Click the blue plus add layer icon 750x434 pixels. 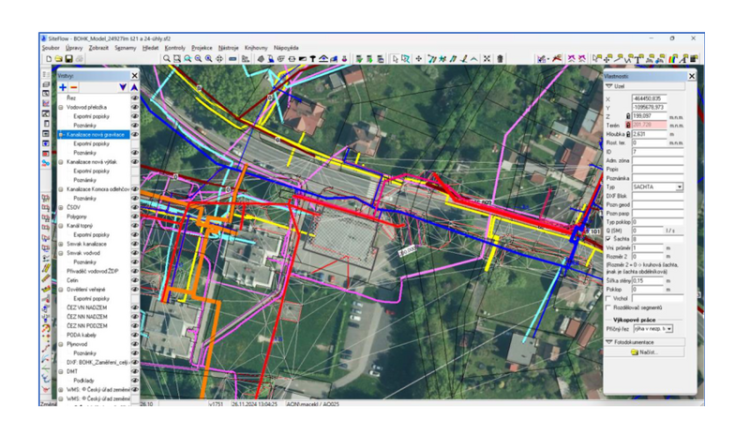tap(62, 87)
